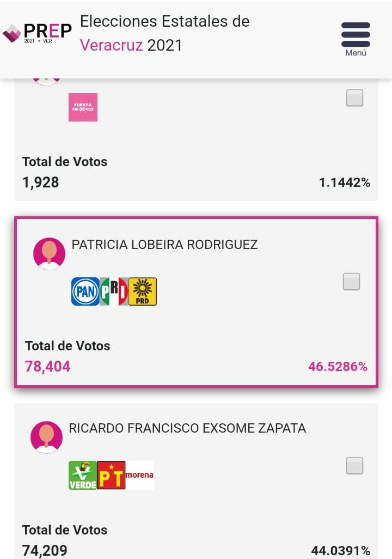Check the box on Fuerza por México card
The height and width of the screenshot is (559, 392).
354,98
